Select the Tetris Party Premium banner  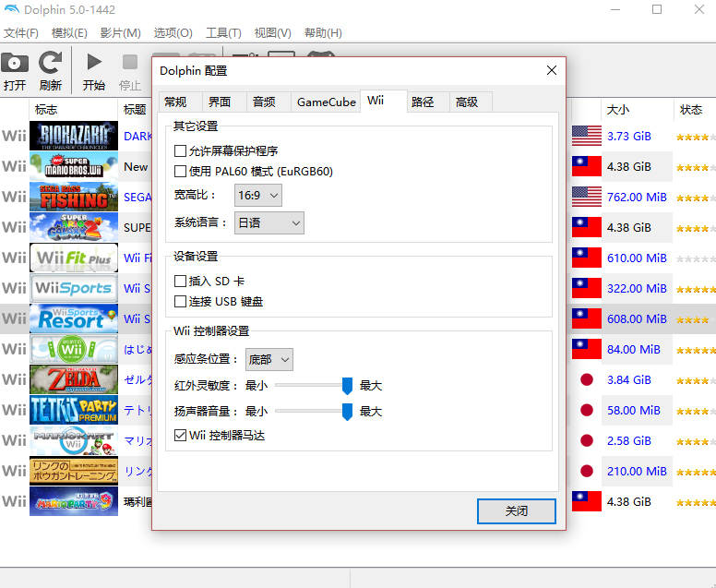click(74, 410)
